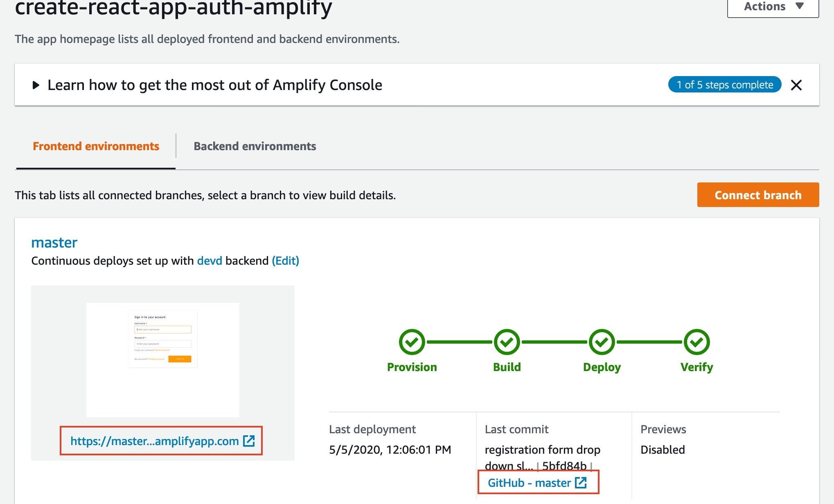This screenshot has width=834, height=504.
Task: Click the Deploy step checkmark icon
Action: tap(602, 342)
